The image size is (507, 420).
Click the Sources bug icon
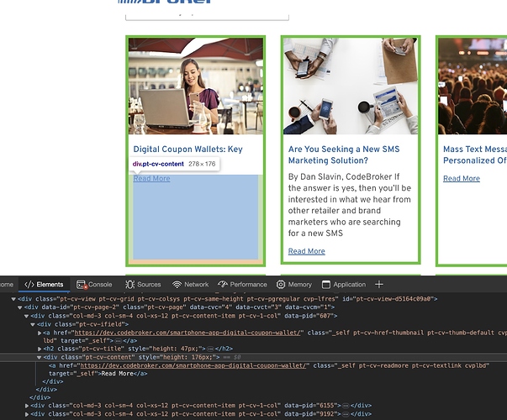130,285
